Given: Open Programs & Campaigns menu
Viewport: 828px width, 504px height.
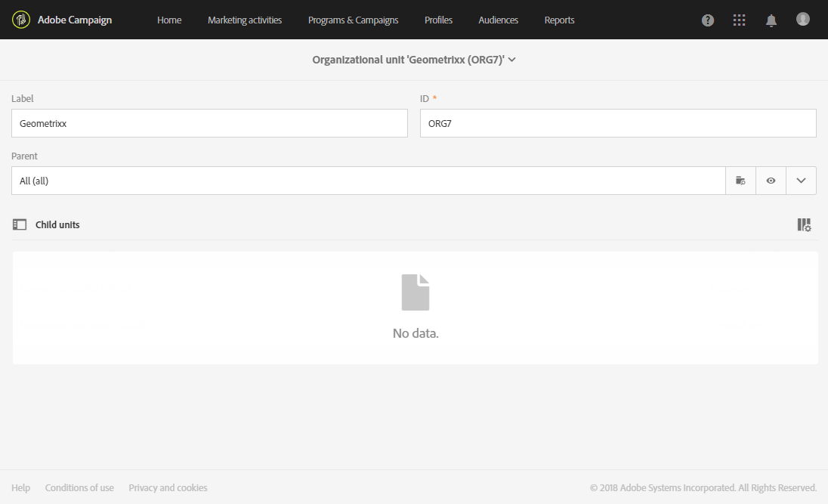Looking at the screenshot, I should click(354, 20).
